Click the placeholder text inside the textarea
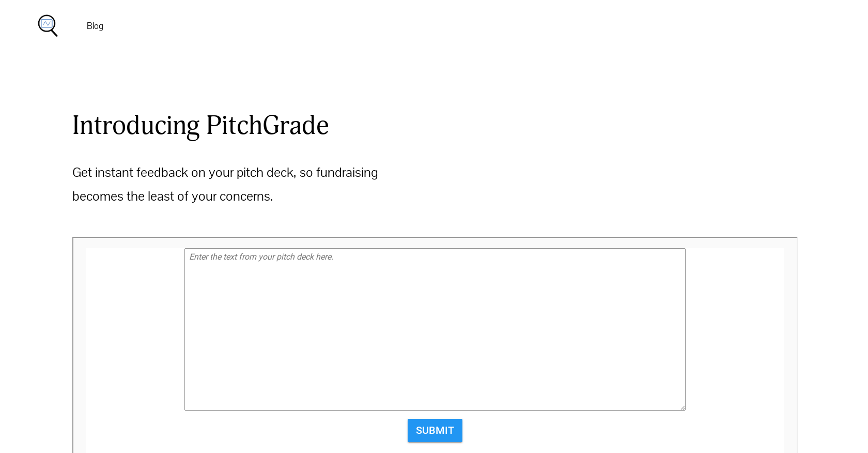Screen dimensions: 868x453 click(261, 256)
